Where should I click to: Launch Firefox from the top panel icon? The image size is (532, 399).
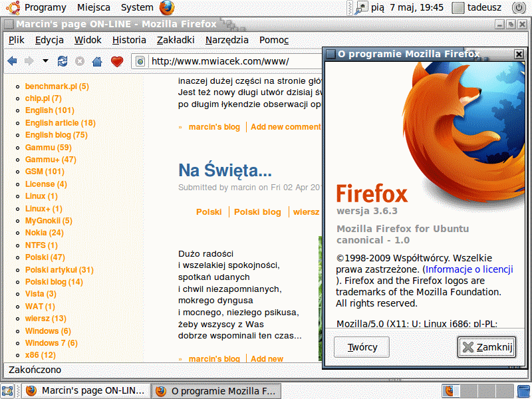167,8
